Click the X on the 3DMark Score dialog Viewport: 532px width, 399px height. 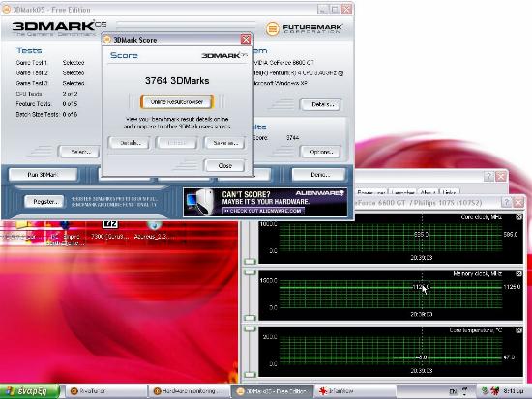click(246, 40)
